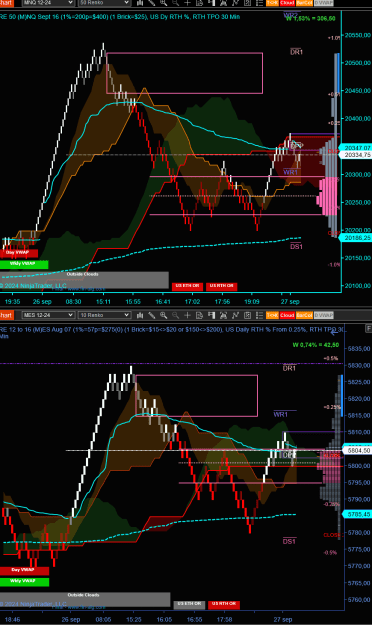Click Day VWAP red button on MES chart
This screenshot has height=625, width=372.
[24, 571]
